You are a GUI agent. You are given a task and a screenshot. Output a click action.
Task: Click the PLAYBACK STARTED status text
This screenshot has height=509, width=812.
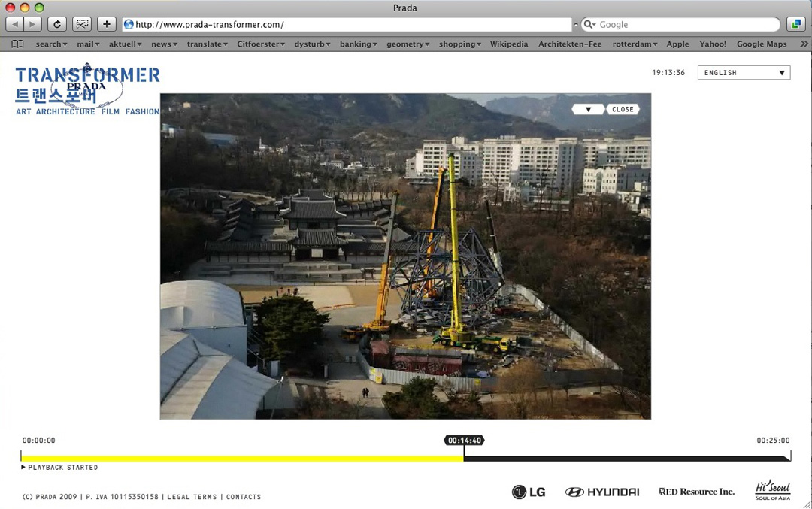pos(62,467)
